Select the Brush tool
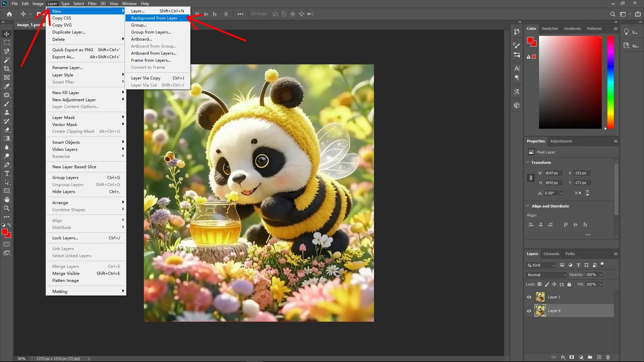 pos(7,104)
